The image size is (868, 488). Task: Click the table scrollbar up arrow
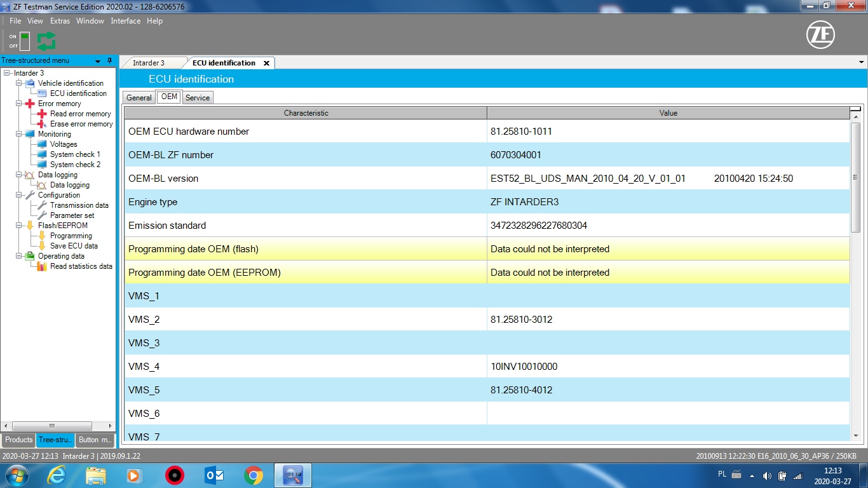856,116
